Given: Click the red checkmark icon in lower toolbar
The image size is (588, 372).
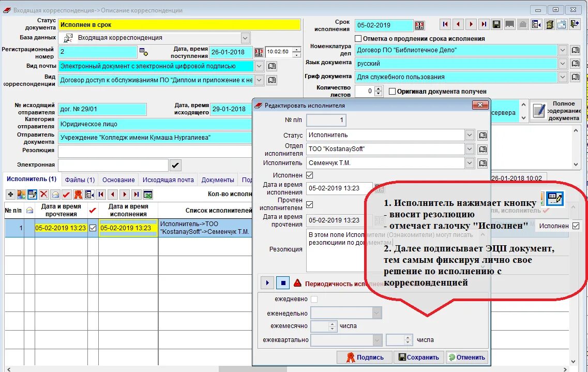Looking at the screenshot, I should [66, 194].
